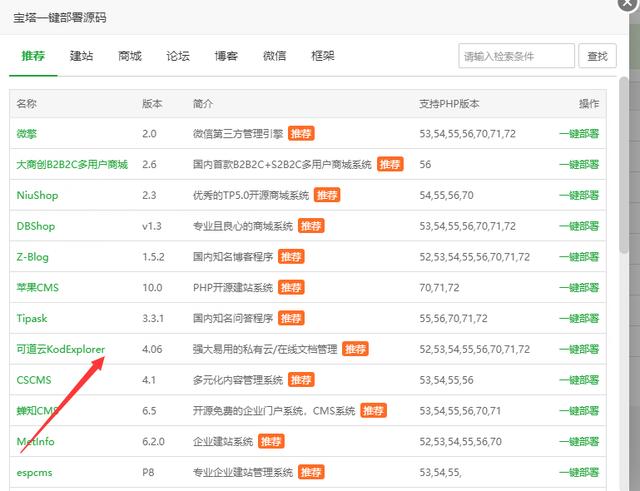Deploy MetInfo with 一键部署
640x491 pixels.
click(579, 442)
